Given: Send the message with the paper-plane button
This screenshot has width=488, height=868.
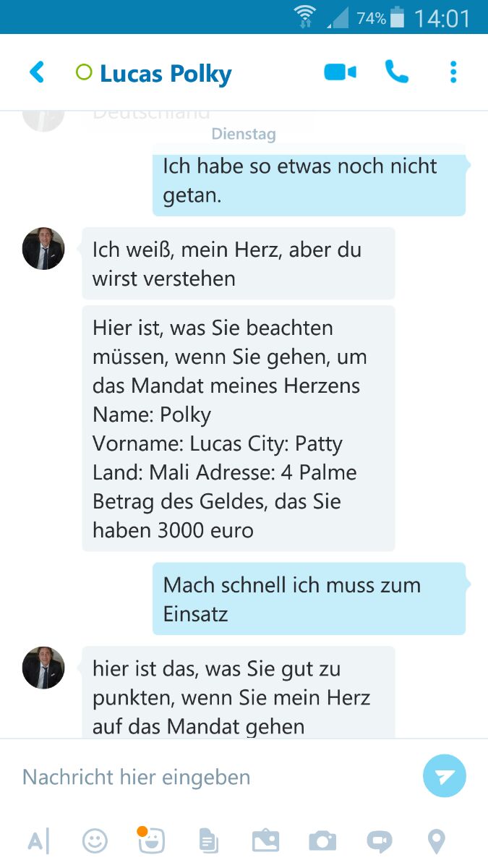Looking at the screenshot, I should [x=445, y=776].
